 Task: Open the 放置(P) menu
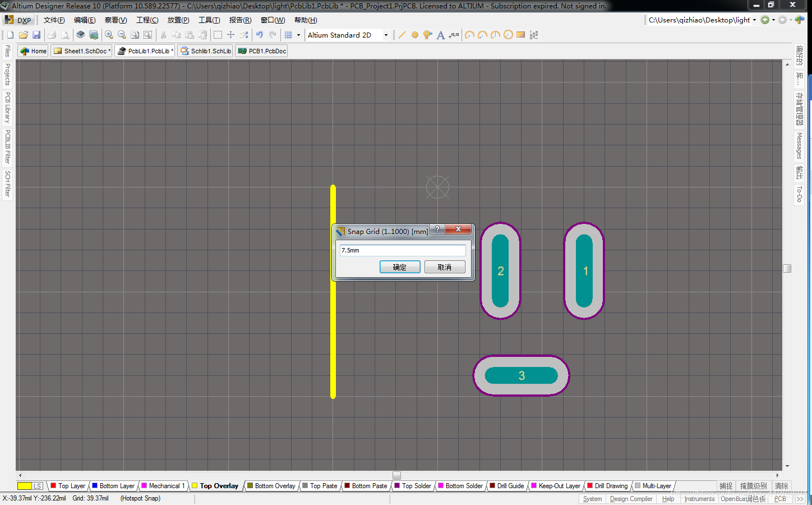(x=178, y=20)
